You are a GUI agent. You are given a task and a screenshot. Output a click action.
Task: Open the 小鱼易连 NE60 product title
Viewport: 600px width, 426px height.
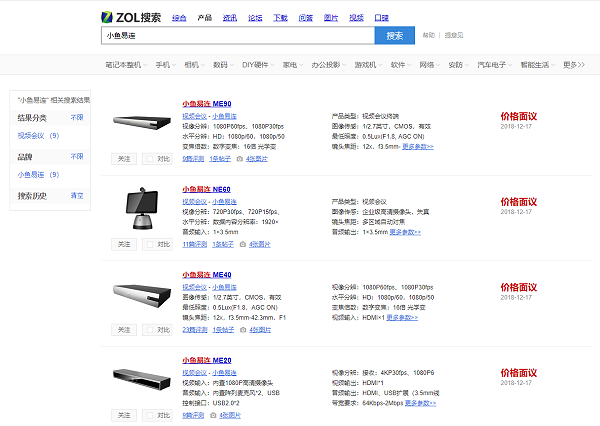pos(206,189)
